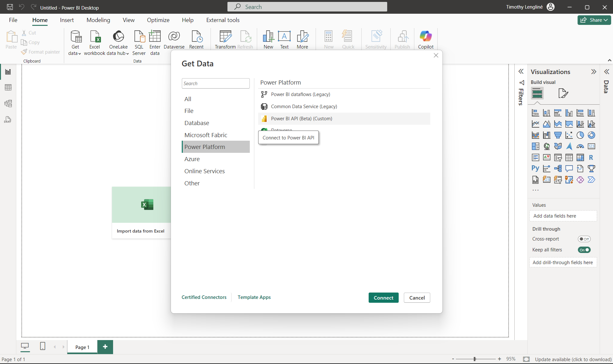The width and height of the screenshot is (613, 364).
Task: Select the Page 1 tab
Action: click(82, 347)
